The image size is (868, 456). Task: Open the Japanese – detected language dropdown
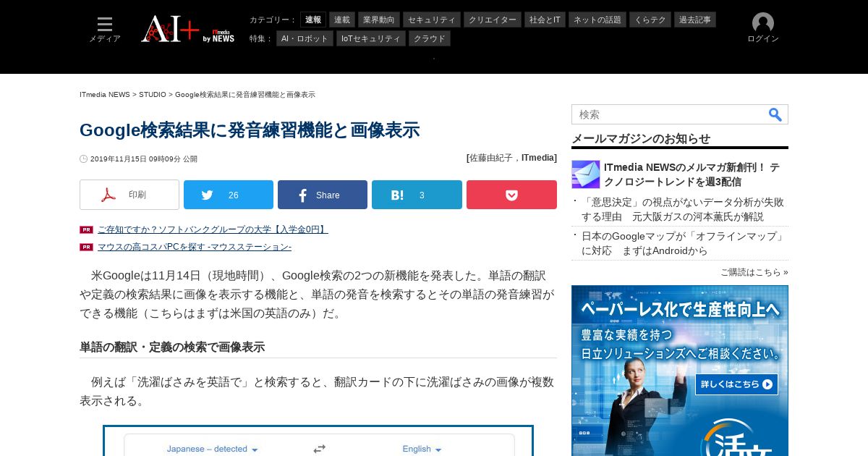click(x=213, y=449)
